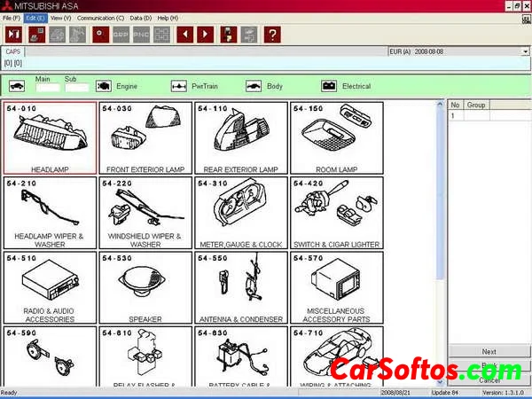This screenshot has width=532, height=399.
Task: Open the 54-010 Headlamp thumbnail
Action: (50, 137)
